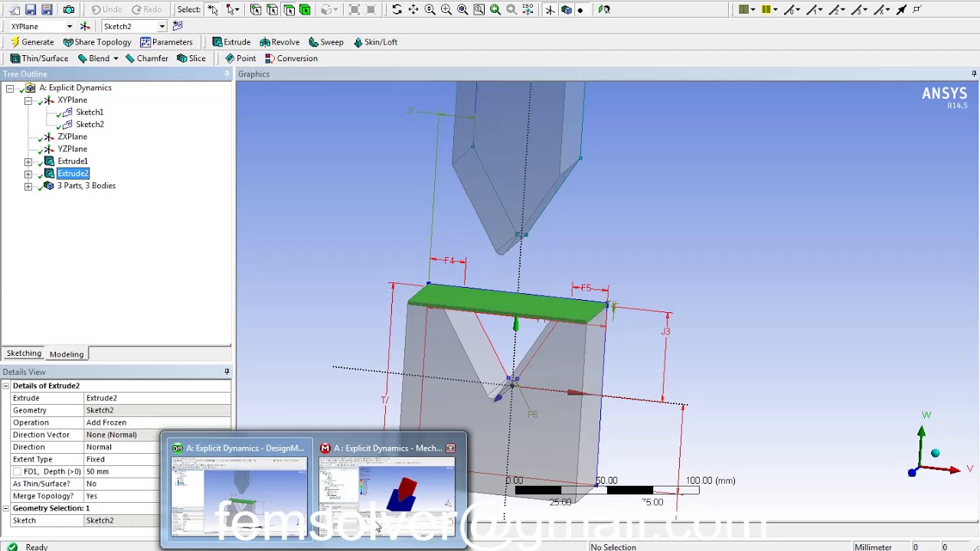Viewport: 980px width, 551px height.
Task: Expand the Extrude1 tree node
Action: click(28, 161)
